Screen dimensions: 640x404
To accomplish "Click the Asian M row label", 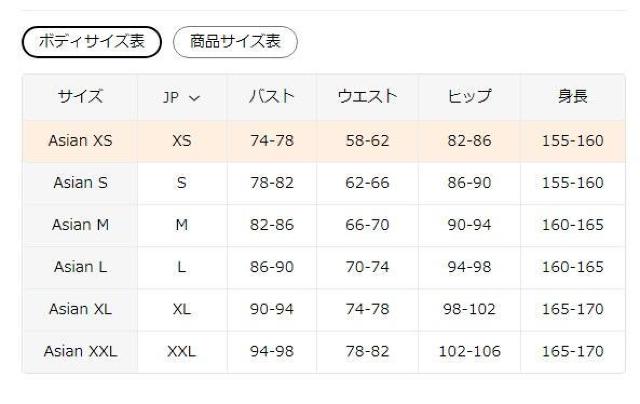I will point(80,225).
